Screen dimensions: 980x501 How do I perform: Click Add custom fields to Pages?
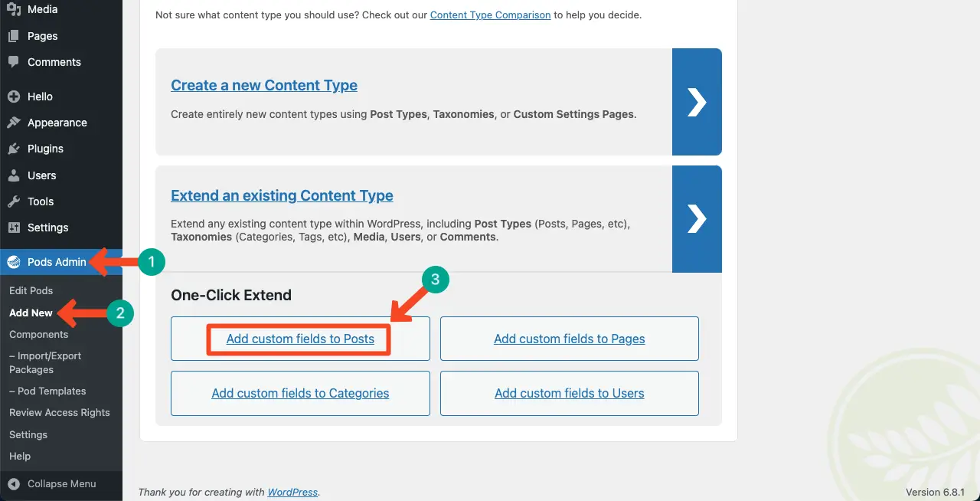point(570,339)
